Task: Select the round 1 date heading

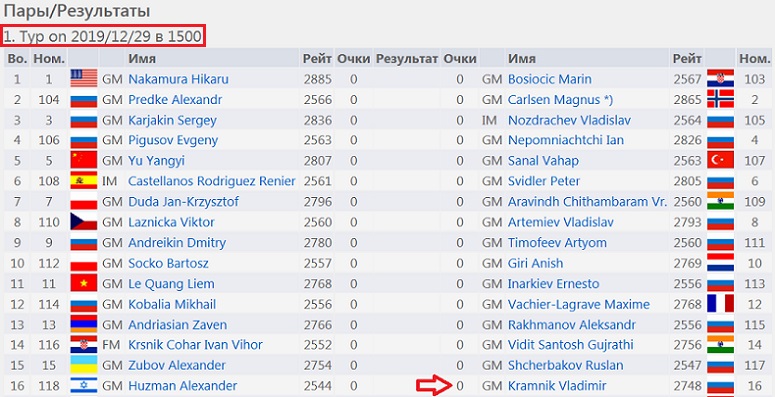Action: (103, 36)
